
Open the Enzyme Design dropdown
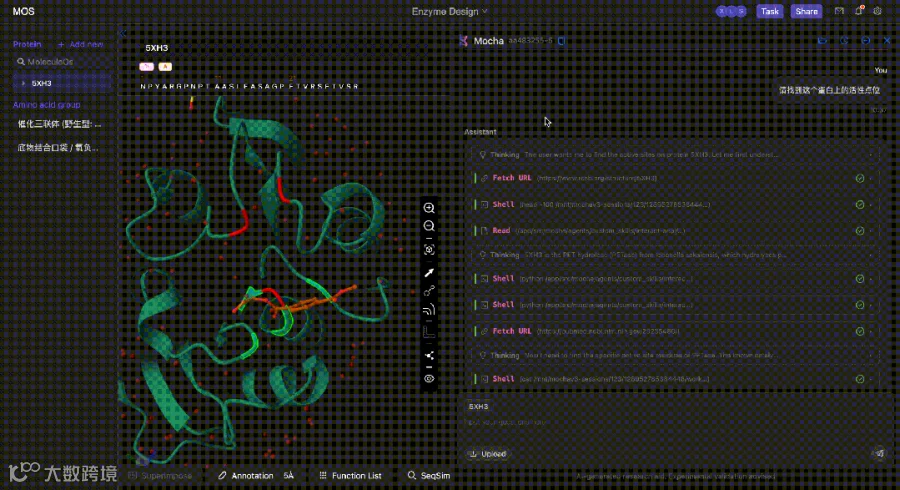tap(449, 11)
